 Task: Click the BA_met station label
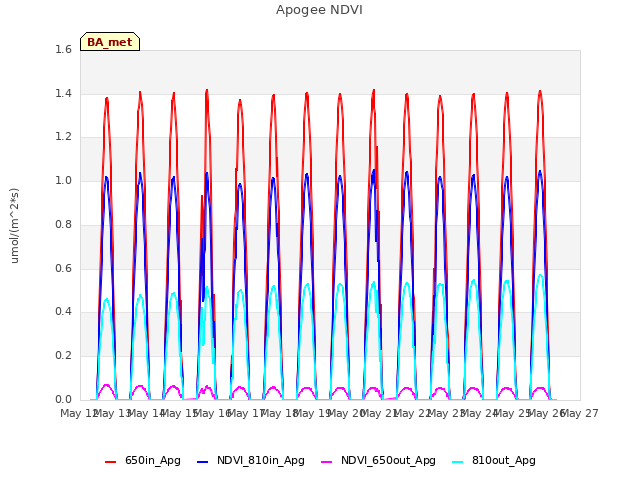110,42
